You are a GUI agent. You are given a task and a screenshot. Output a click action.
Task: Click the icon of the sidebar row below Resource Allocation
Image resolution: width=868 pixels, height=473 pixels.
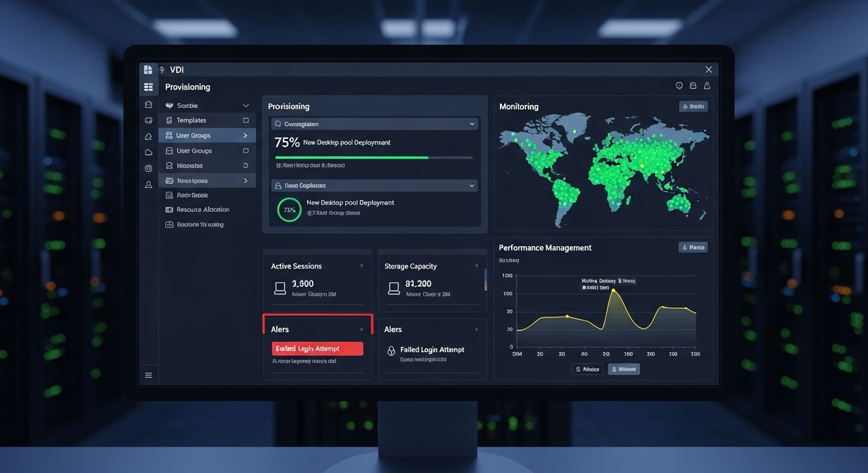[170, 225]
